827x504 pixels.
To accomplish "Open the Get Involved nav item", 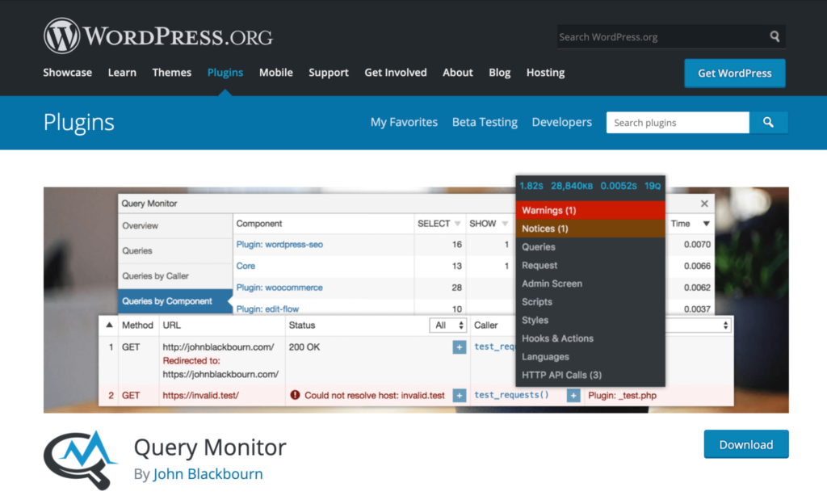I will pyautogui.click(x=396, y=73).
